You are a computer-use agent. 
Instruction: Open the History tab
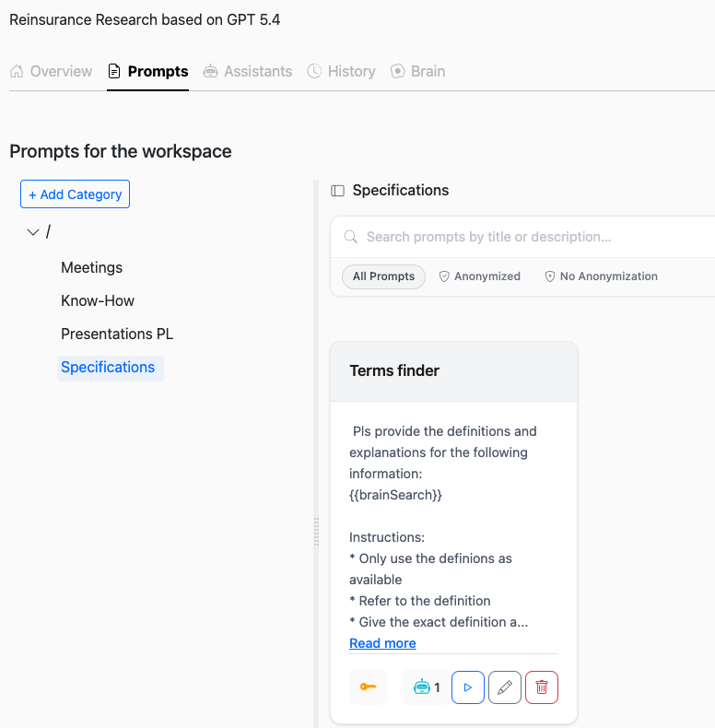341,71
